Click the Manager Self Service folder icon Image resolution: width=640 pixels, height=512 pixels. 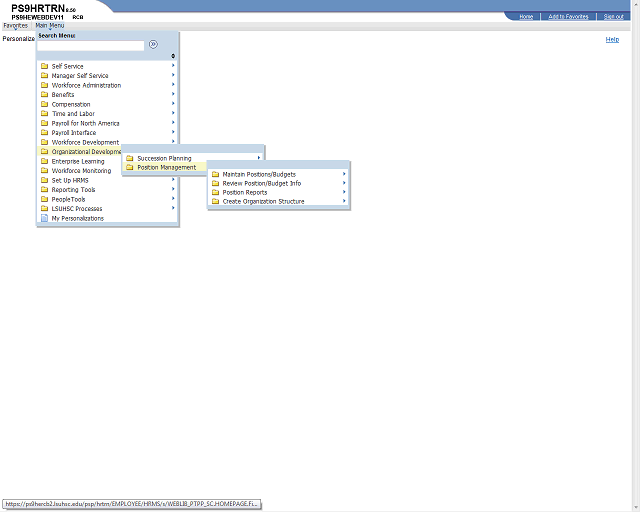[44, 75]
